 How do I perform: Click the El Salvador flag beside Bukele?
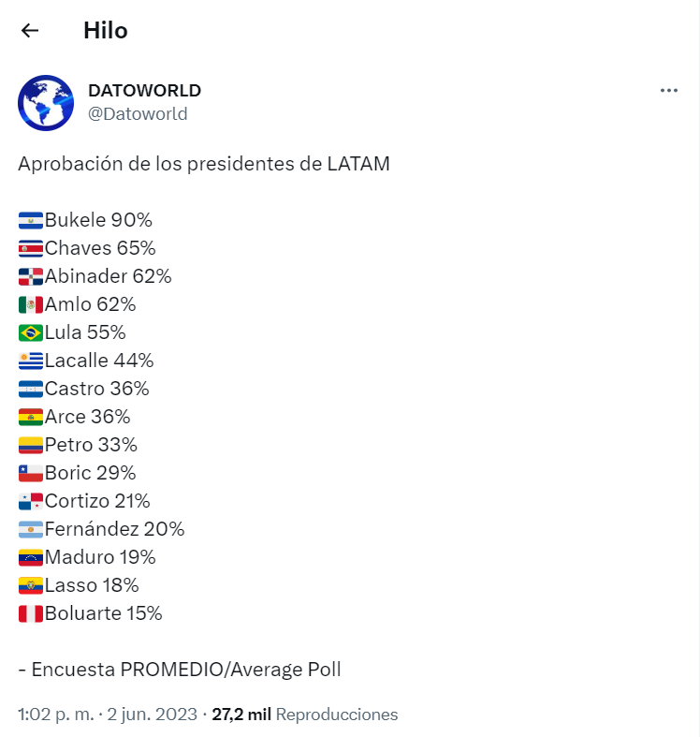pos(31,220)
